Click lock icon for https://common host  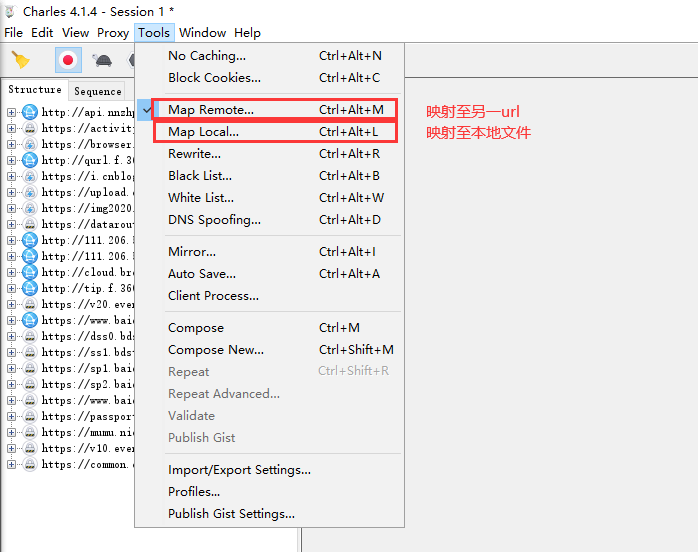pyautogui.click(x=30, y=465)
